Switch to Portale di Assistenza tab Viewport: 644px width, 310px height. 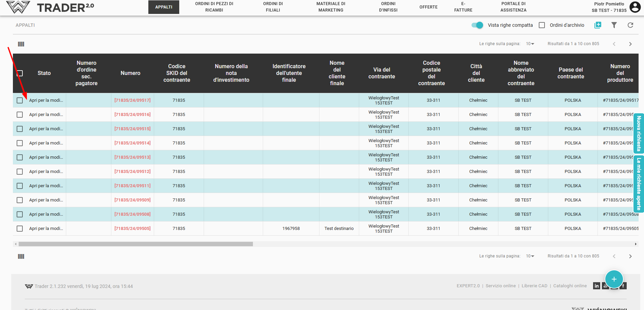coord(513,7)
